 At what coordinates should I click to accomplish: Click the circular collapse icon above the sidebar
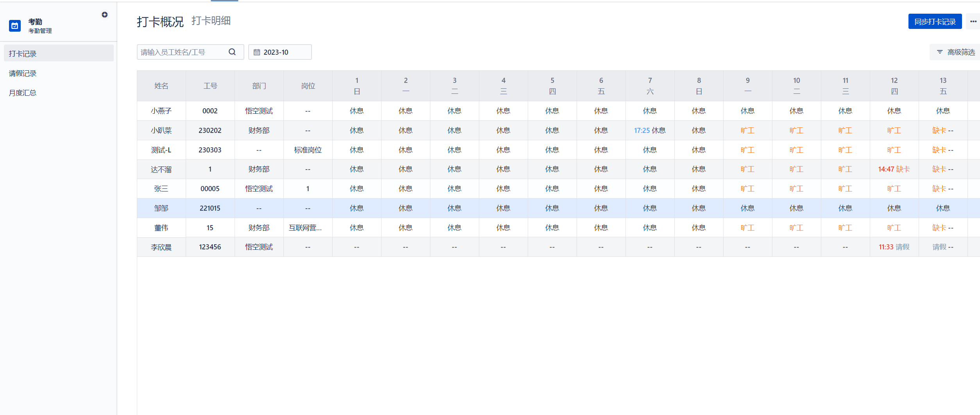click(104, 14)
